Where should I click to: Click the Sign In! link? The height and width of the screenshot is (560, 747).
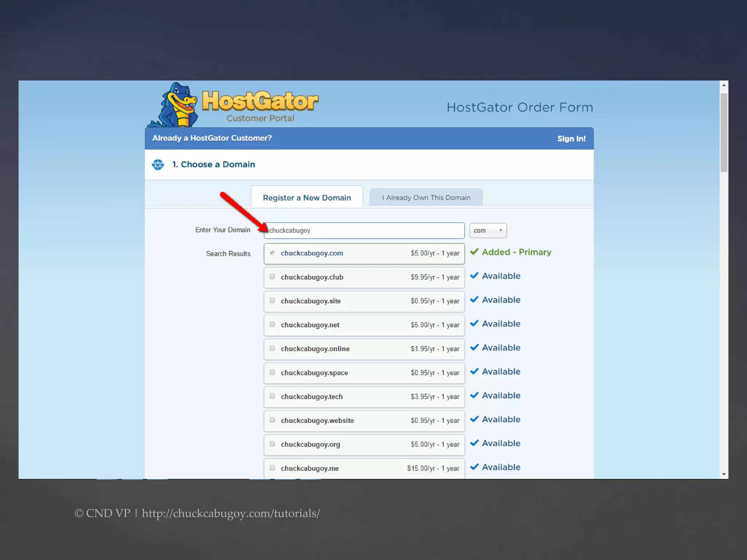tap(571, 139)
